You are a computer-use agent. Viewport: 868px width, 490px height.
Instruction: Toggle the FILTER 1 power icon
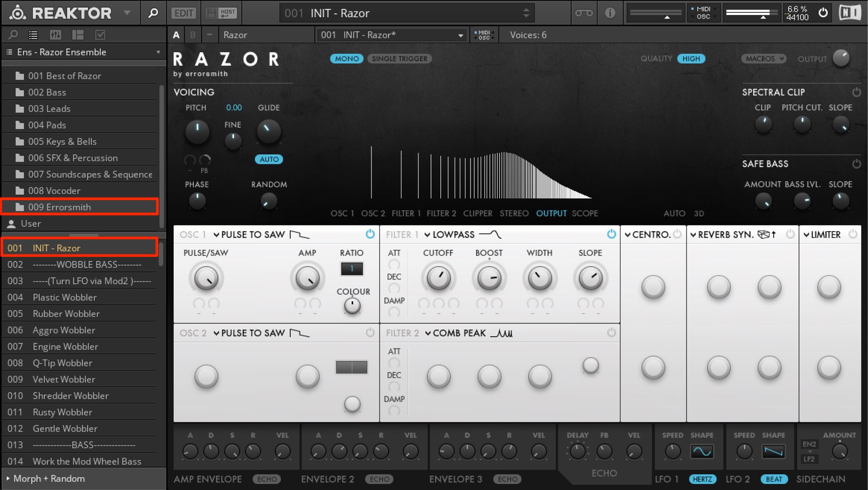(x=611, y=234)
